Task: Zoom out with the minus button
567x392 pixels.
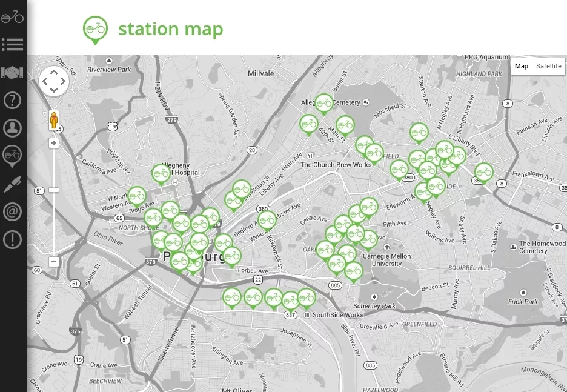Action: (54, 262)
